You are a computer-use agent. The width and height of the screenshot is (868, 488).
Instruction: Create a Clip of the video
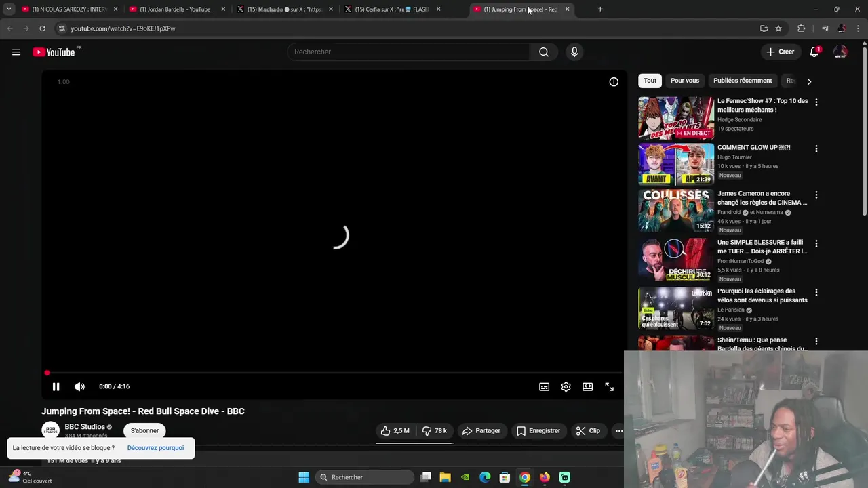tap(588, 431)
